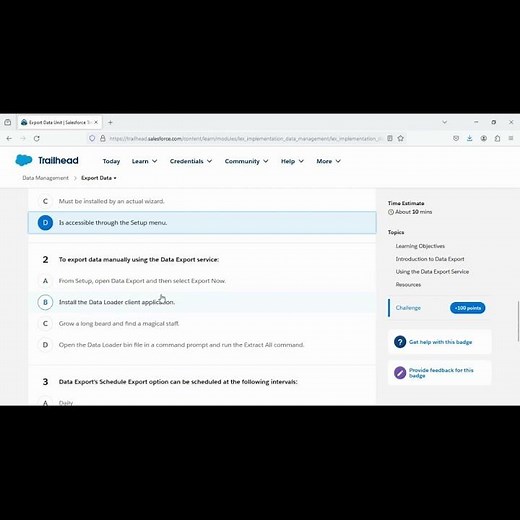This screenshot has height=520, width=520.
Task: Expand the Help menu
Action: click(292, 161)
